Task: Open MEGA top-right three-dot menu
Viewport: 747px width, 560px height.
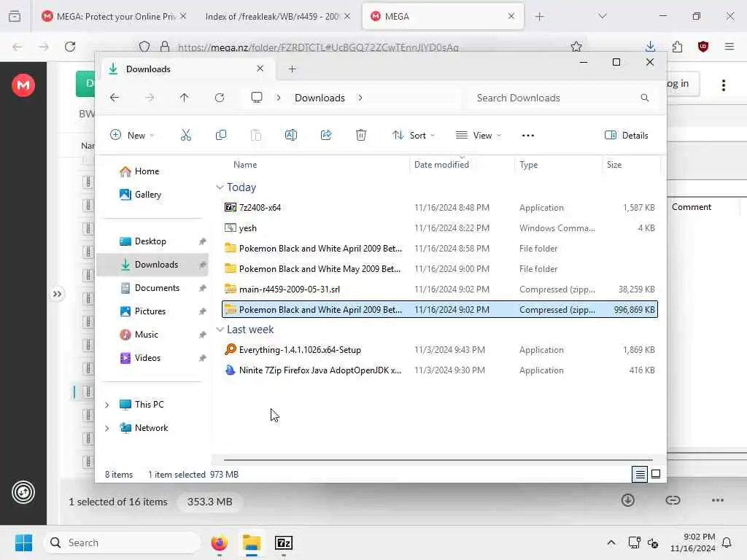Action: pyautogui.click(x=724, y=85)
